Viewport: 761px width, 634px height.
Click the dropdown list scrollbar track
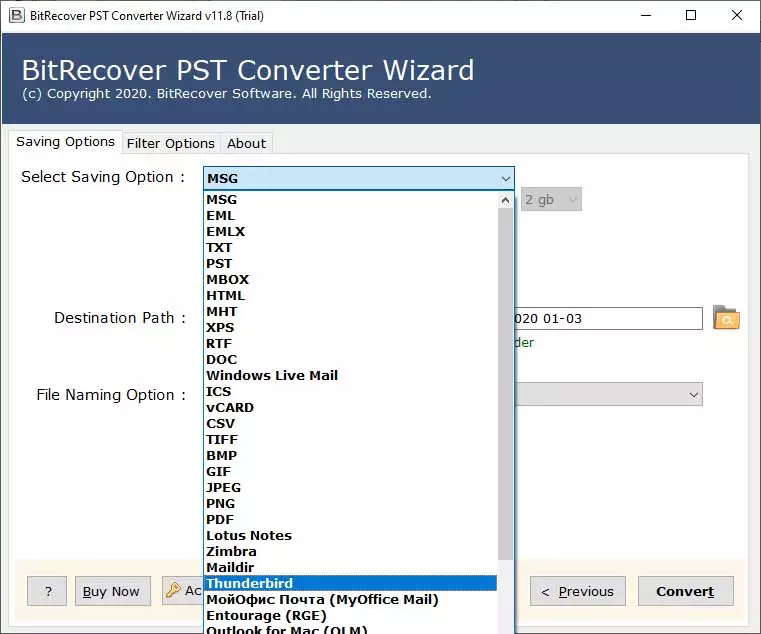505,596
